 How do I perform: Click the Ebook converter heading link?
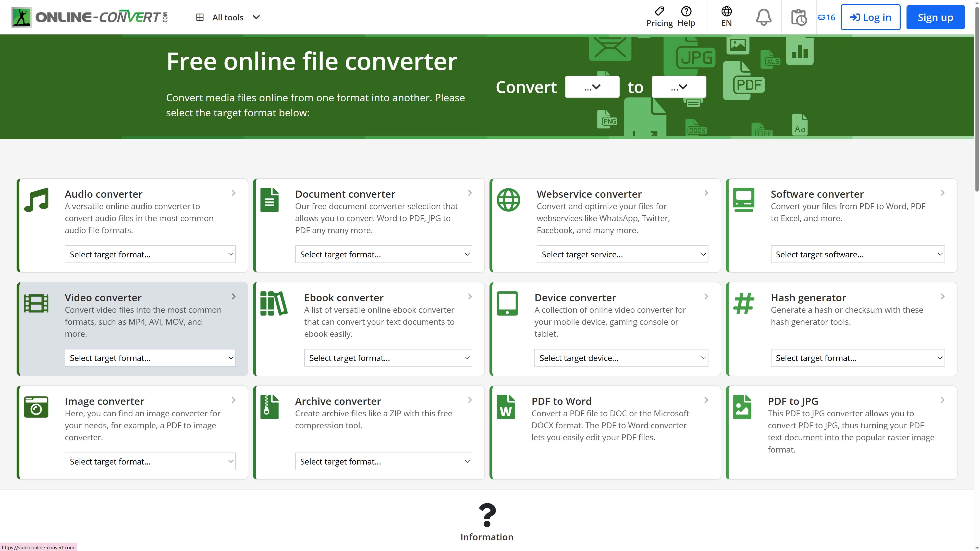(344, 297)
